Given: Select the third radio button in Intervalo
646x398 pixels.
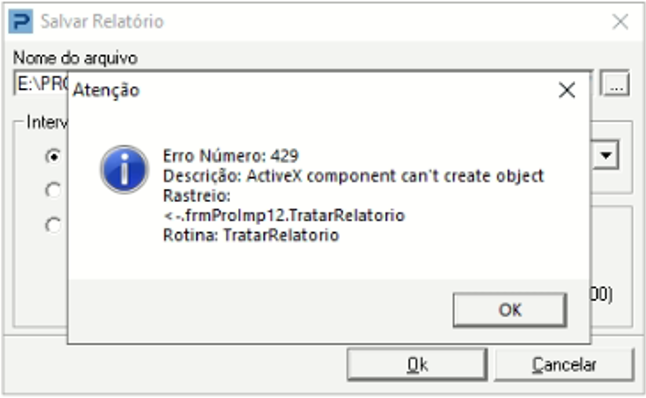Looking at the screenshot, I should click(53, 225).
